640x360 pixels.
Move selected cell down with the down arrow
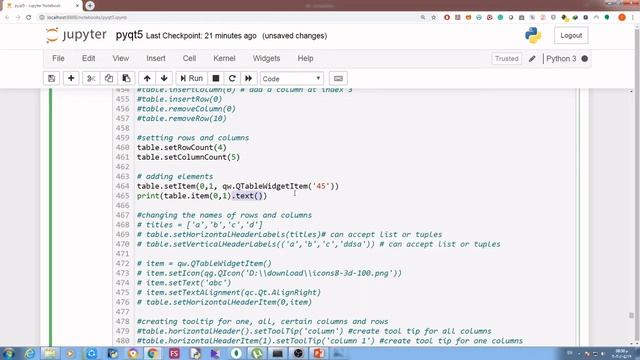tap(164, 78)
